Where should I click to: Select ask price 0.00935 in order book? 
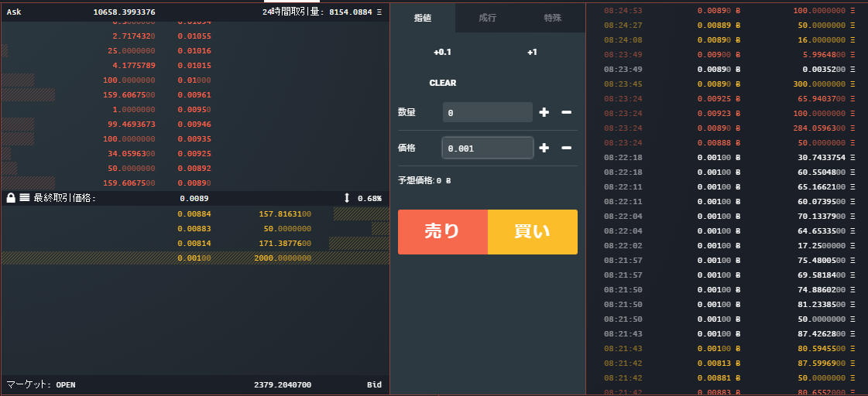click(x=194, y=138)
